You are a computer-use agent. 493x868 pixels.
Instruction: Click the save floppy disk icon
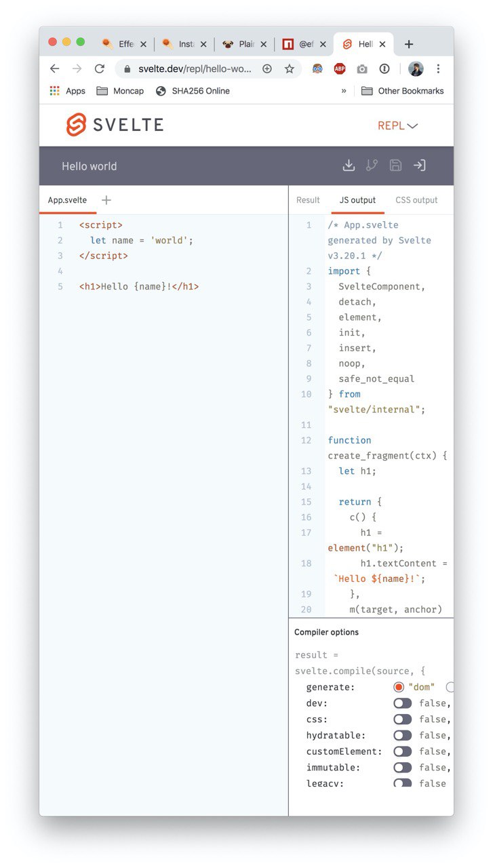(395, 165)
